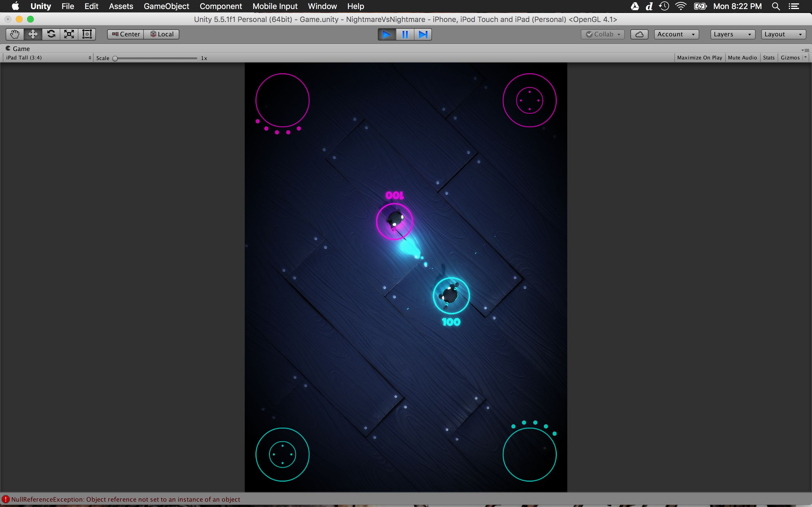Pause the running game
The image size is (812, 507).
pyautogui.click(x=405, y=34)
